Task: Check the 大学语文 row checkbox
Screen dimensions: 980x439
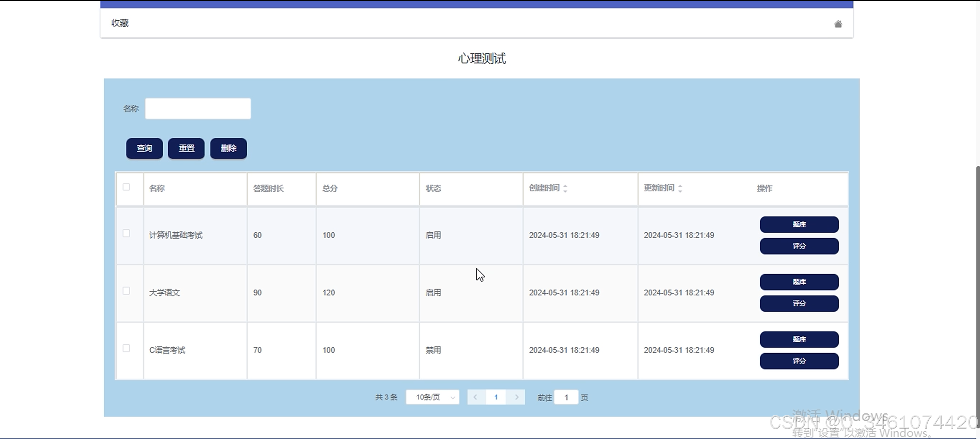Action: tap(126, 291)
